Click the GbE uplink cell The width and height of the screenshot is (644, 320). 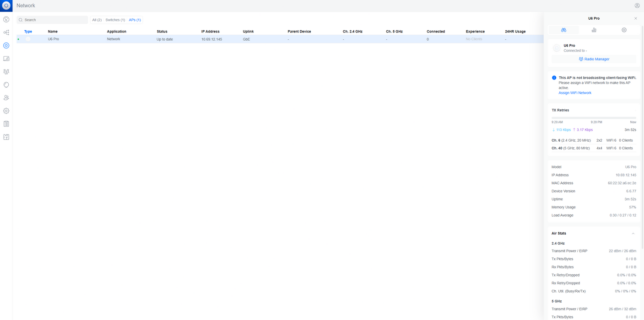[x=246, y=39]
